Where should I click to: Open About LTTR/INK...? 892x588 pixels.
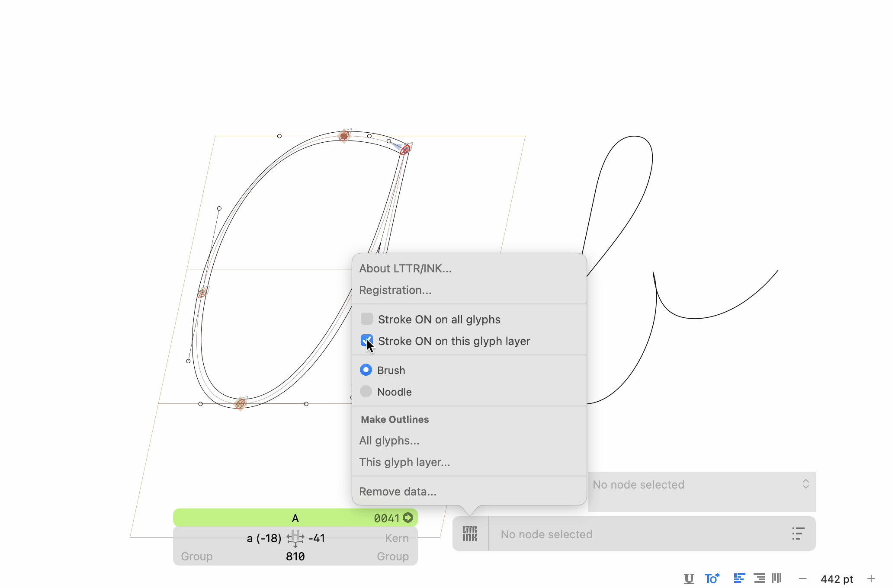(x=405, y=268)
